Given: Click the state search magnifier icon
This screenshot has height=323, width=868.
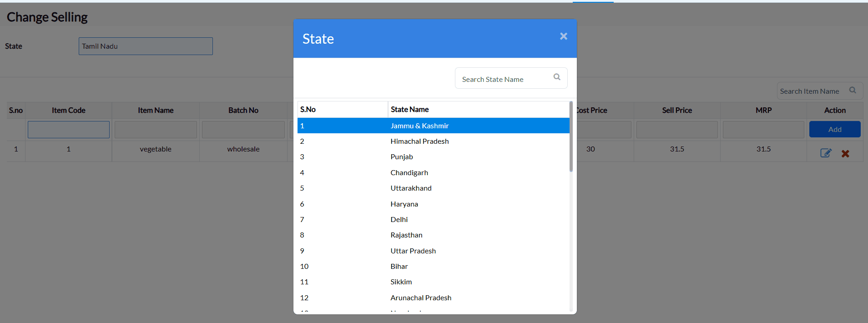Looking at the screenshot, I should [557, 77].
